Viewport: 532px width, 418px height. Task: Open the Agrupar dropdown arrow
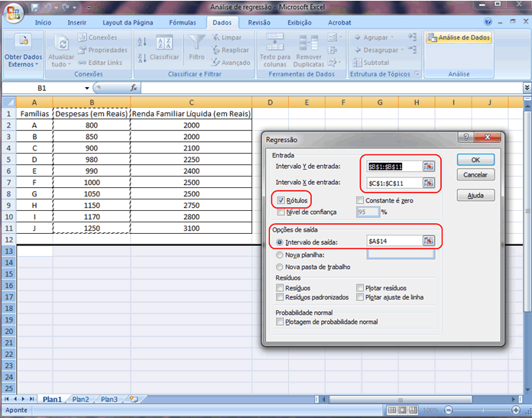[x=392, y=37]
